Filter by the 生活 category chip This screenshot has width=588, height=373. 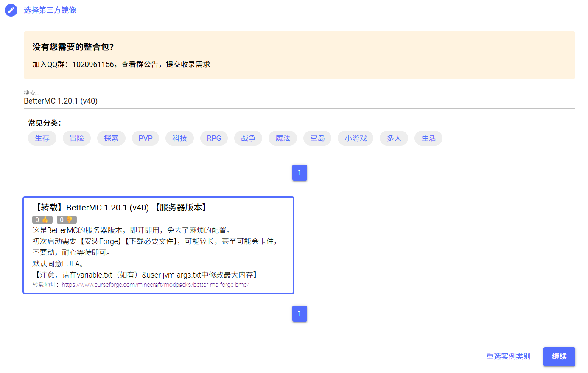coord(428,138)
